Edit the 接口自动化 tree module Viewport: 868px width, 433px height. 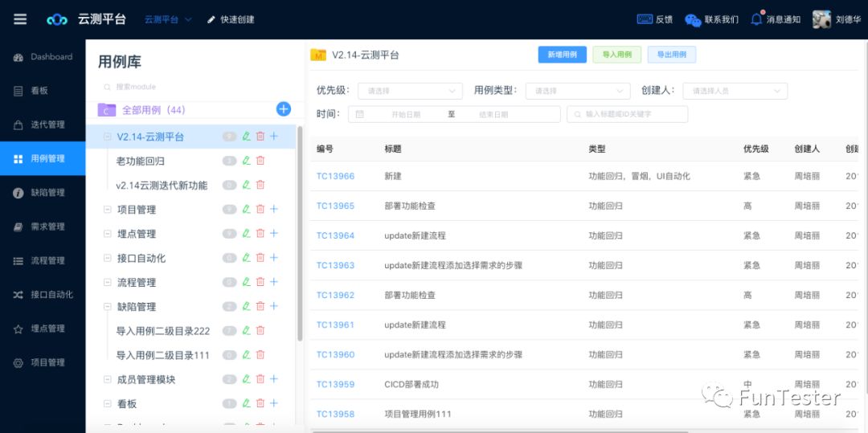247,258
